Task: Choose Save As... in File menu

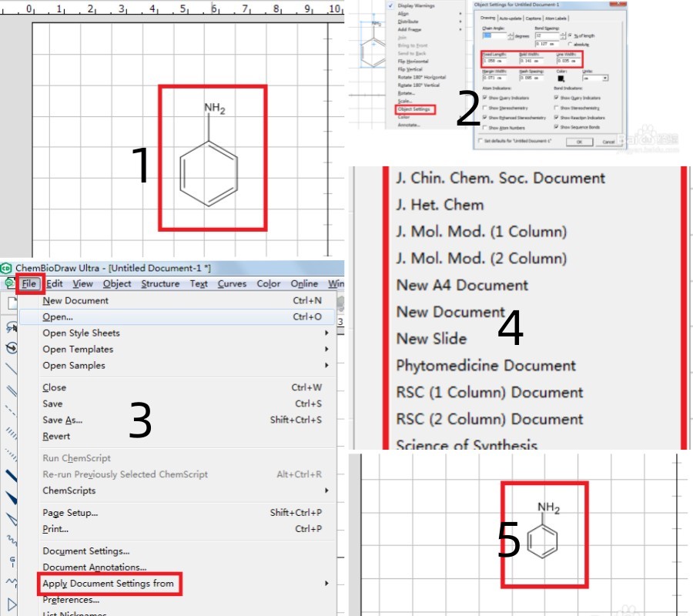Action: pos(62,420)
